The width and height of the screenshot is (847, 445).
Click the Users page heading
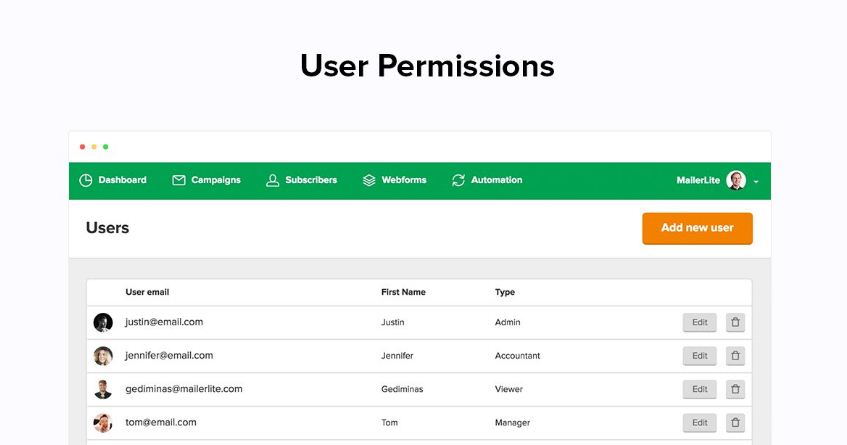[107, 228]
